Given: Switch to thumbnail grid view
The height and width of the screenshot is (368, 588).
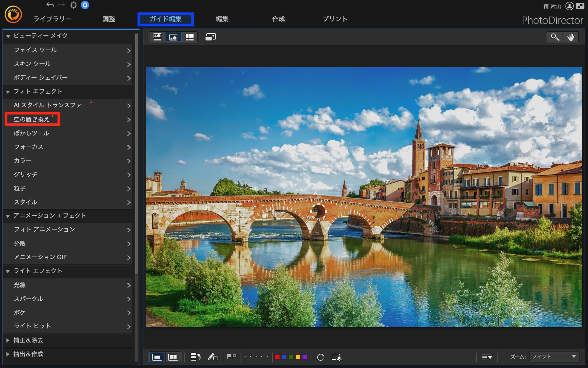Looking at the screenshot, I should click(189, 37).
